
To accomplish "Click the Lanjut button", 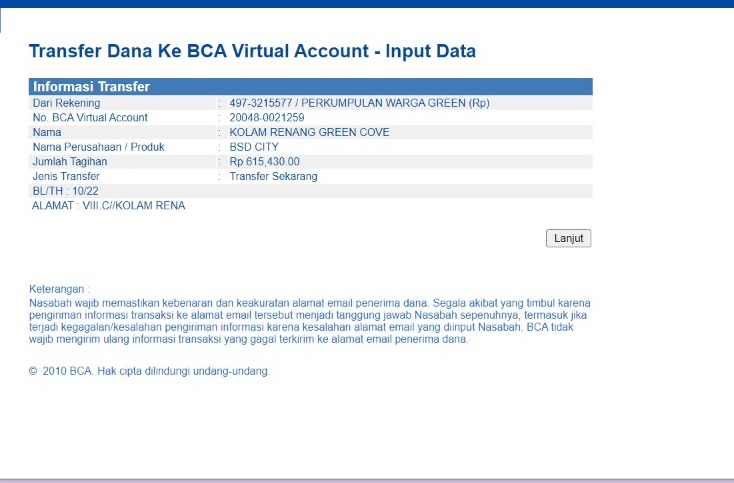I will pos(569,238).
